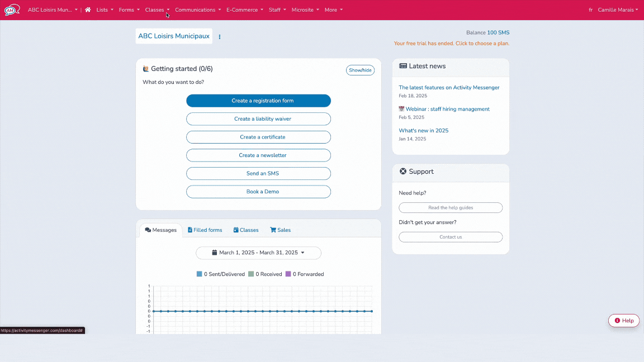Toggle the Getting started panel with Show/hide
The height and width of the screenshot is (362, 644).
360,70
